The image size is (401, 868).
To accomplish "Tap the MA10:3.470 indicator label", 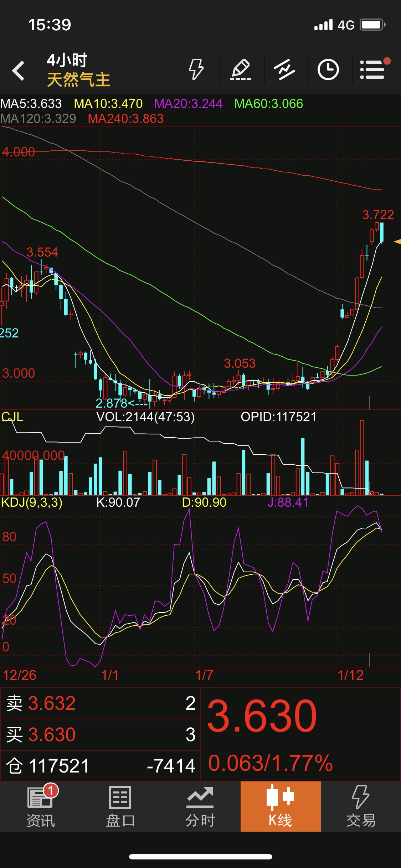I will (x=108, y=104).
